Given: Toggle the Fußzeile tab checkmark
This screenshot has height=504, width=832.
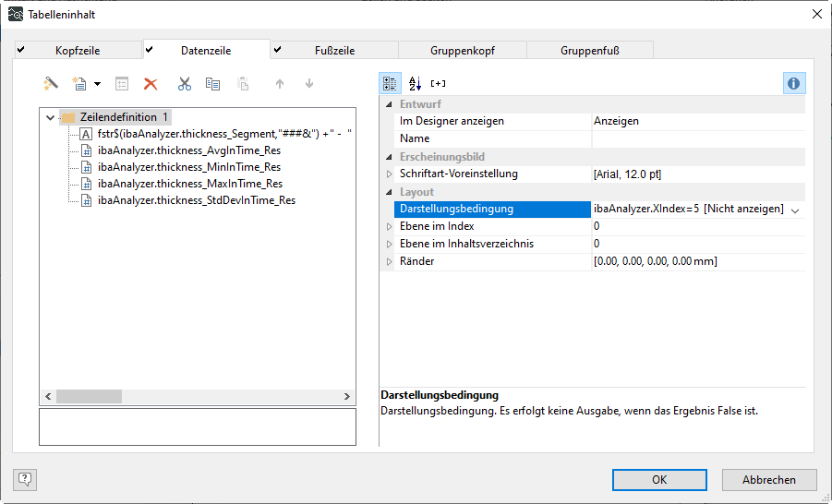Looking at the screenshot, I should pos(277,50).
